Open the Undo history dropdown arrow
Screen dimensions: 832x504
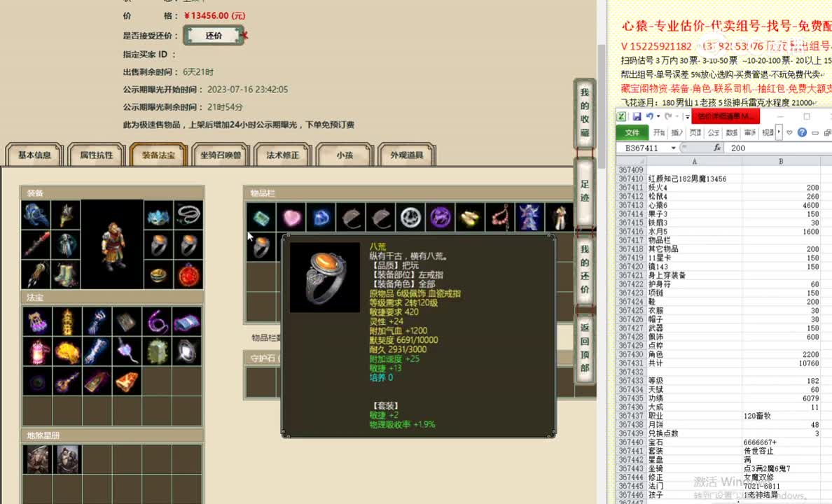658,116
